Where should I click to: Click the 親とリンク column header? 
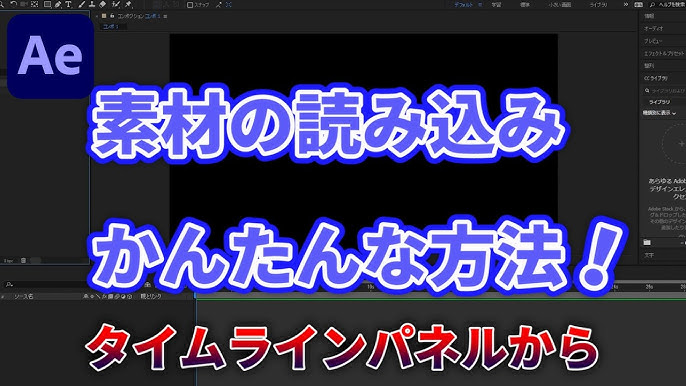click(151, 296)
